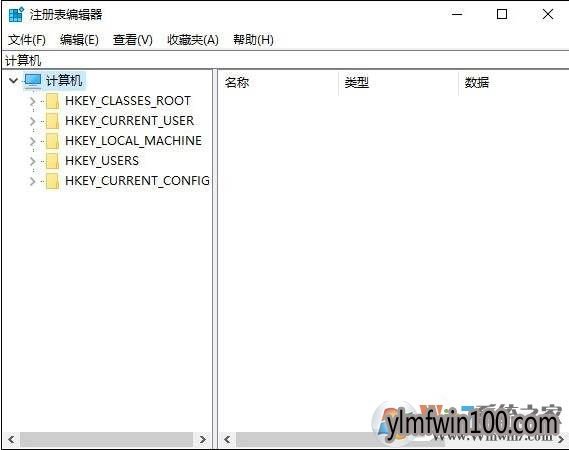The image size is (569, 450).
Task: Click the Registry Editor app icon in title bar
Action: (x=16, y=15)
